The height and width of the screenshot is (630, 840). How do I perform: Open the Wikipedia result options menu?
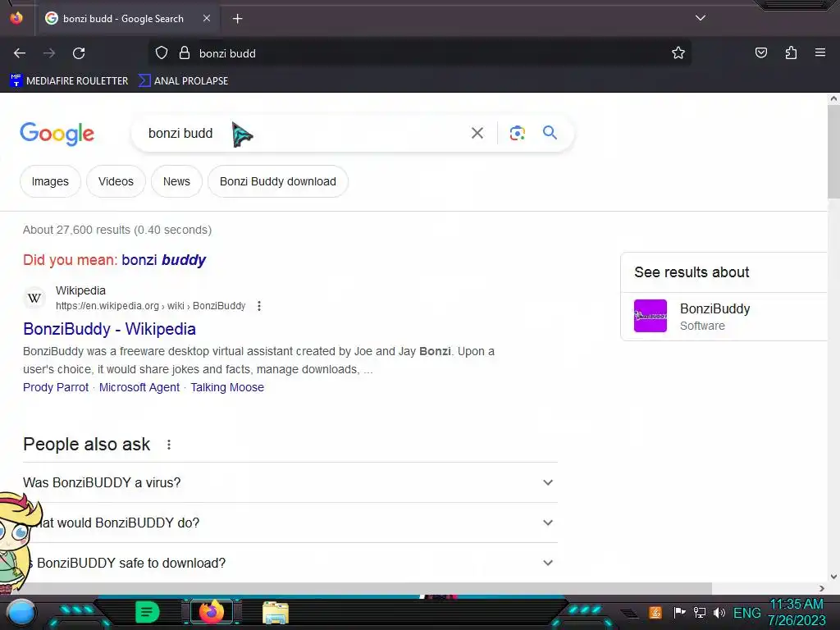click(259, 306)
